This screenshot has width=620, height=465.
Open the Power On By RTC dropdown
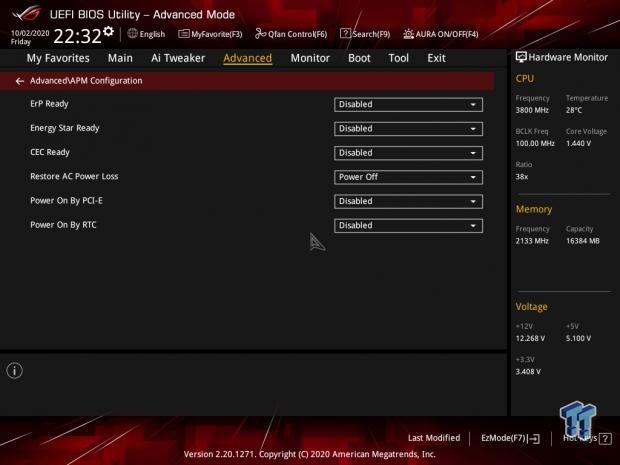[x=408, y=225]
